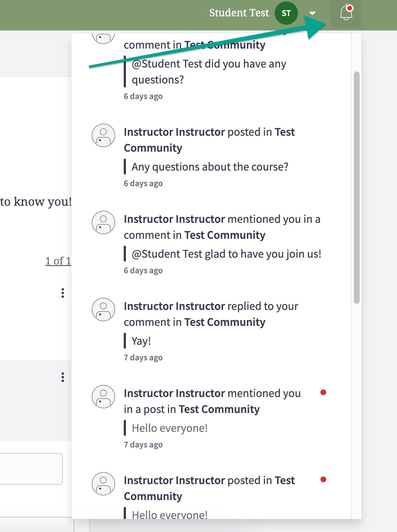Click Instructor's avatar on the 'Any questions' notification

tap(103, 136)
